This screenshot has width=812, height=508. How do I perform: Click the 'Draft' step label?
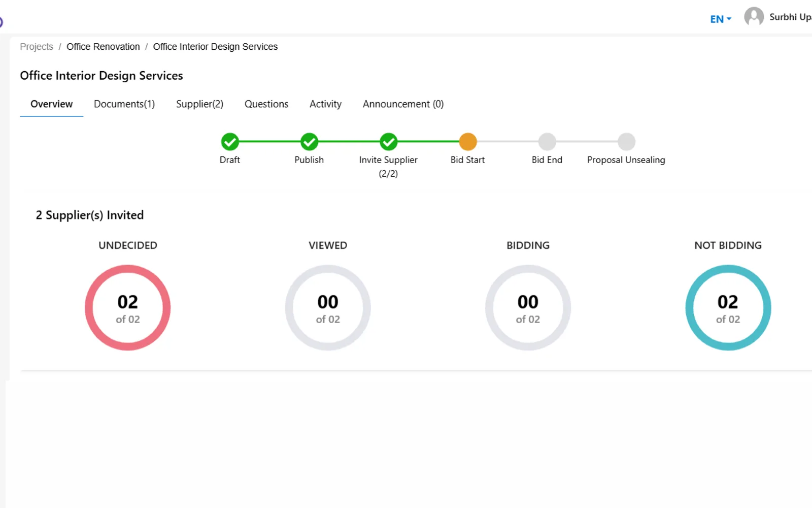[230, 160]
